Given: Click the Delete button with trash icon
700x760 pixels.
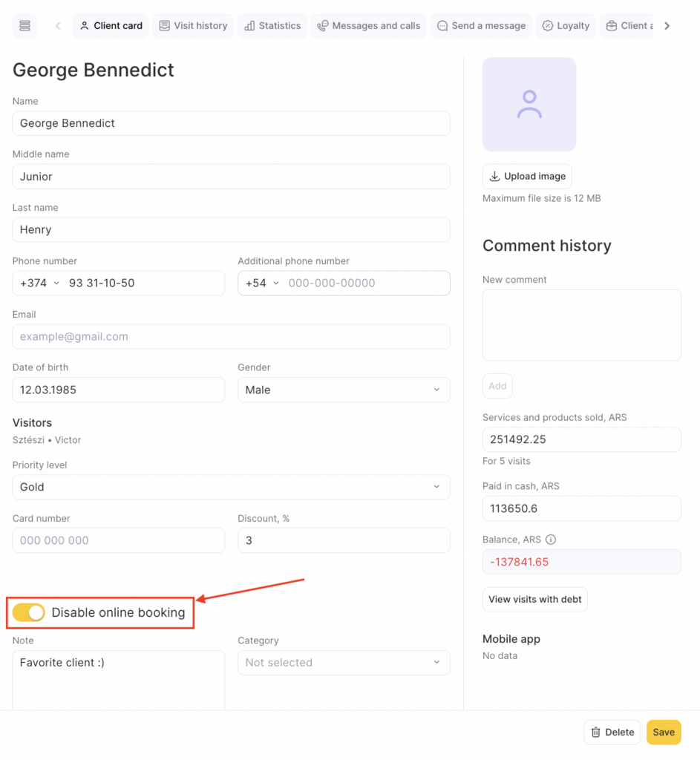Looking at the screenshot, I should (x=612, y=733).
